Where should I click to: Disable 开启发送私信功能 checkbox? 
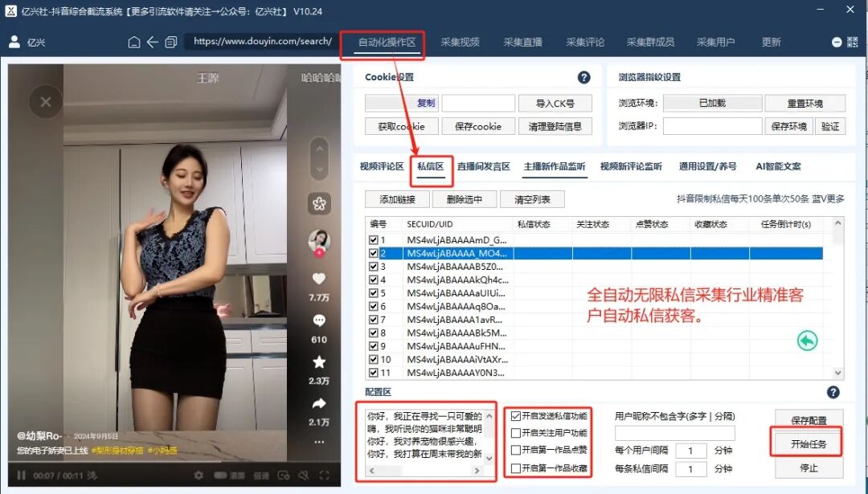(516, 416)
